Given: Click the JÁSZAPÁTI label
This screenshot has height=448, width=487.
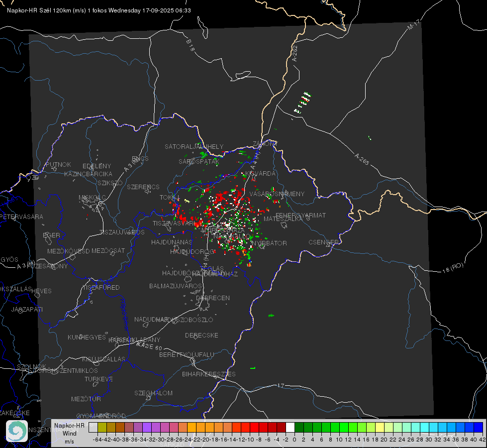Looking at the screenshot, I should point(27,309).
